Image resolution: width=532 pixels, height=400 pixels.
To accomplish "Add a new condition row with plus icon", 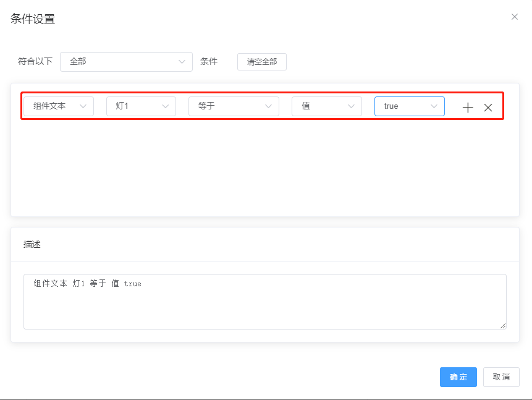I will (468, 108).
